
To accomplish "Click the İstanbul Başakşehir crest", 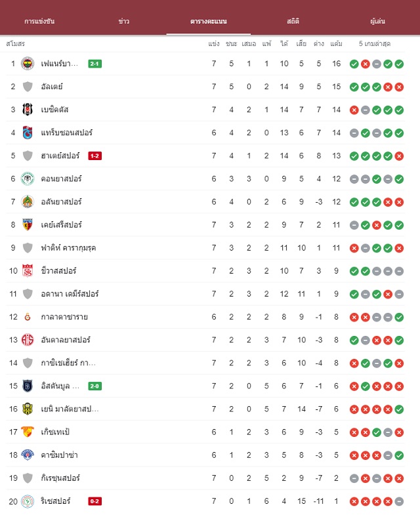I will (x=28, y=386).
